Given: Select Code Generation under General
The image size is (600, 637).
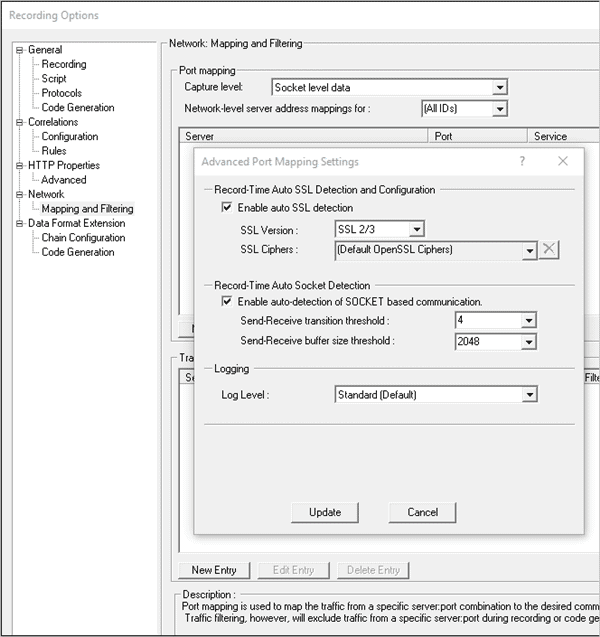Looking at the screenshot, I should (x=78, y=107).
